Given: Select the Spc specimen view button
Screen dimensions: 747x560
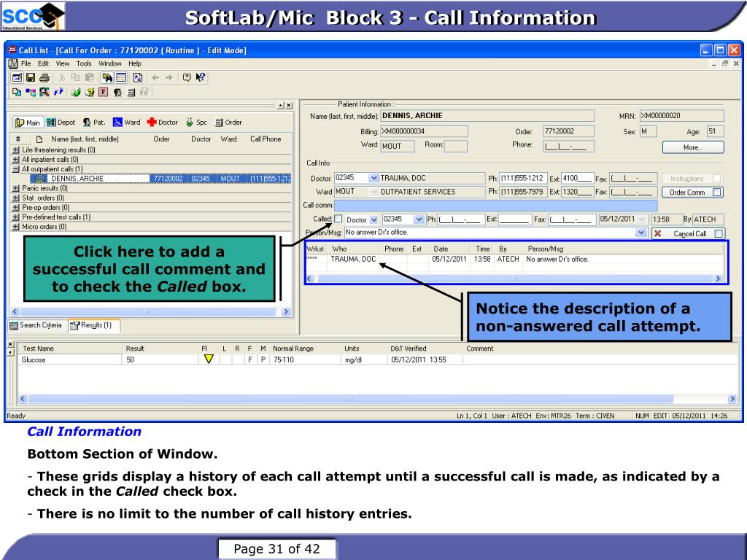Looking at the screenshot, I should [x=196, y=122].
